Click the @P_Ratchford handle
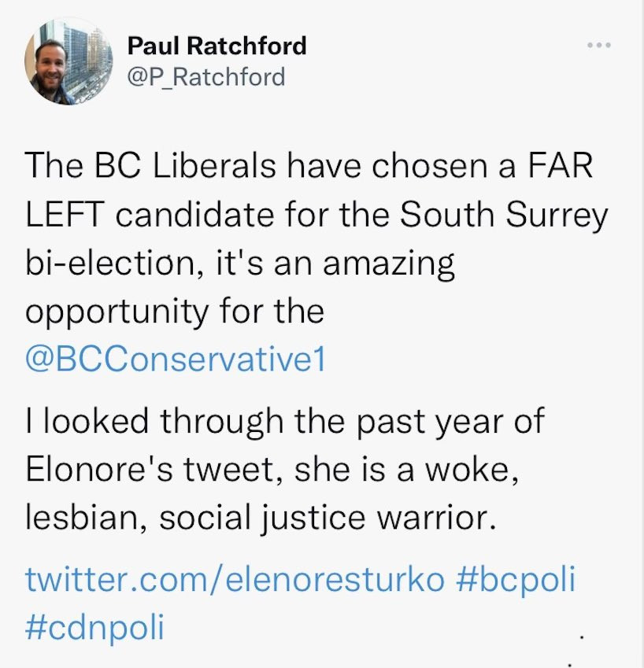This screenshot has width=644, height=668. pyautogui.click(x=205, y=76)
